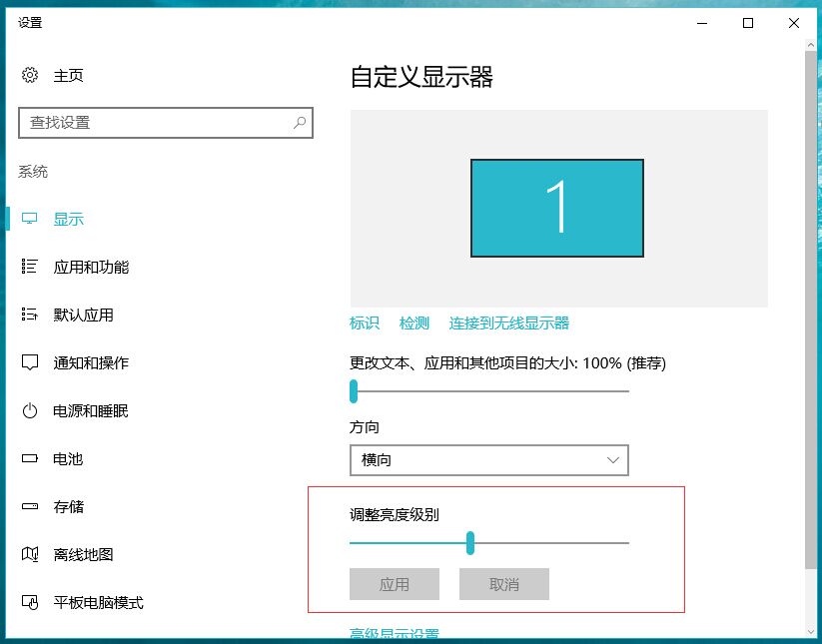Viewport: 822px width, 644px height.
Task: Open 平板电脑模式 settings
Action: (x=99, y=603)
